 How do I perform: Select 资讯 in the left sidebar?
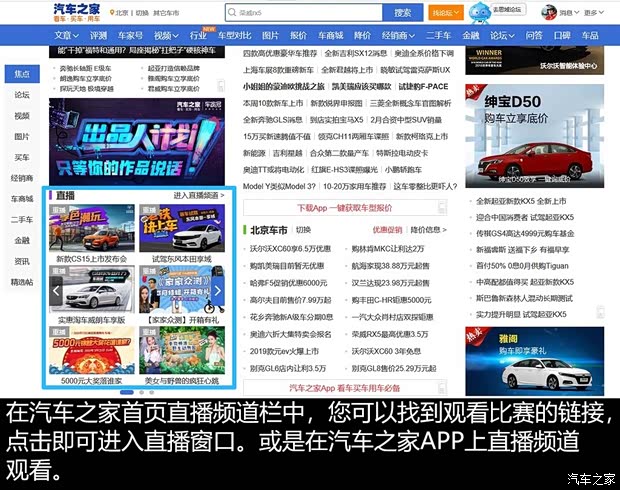pos(22,261)
